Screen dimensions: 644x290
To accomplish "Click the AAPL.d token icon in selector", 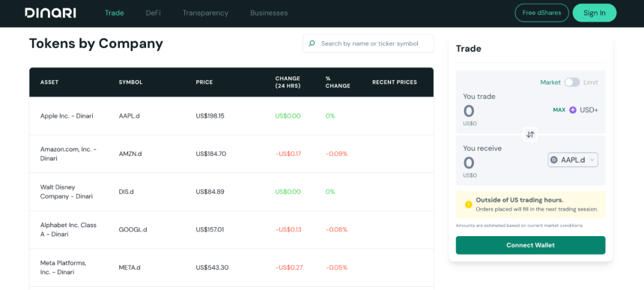I will click(554, 160).
